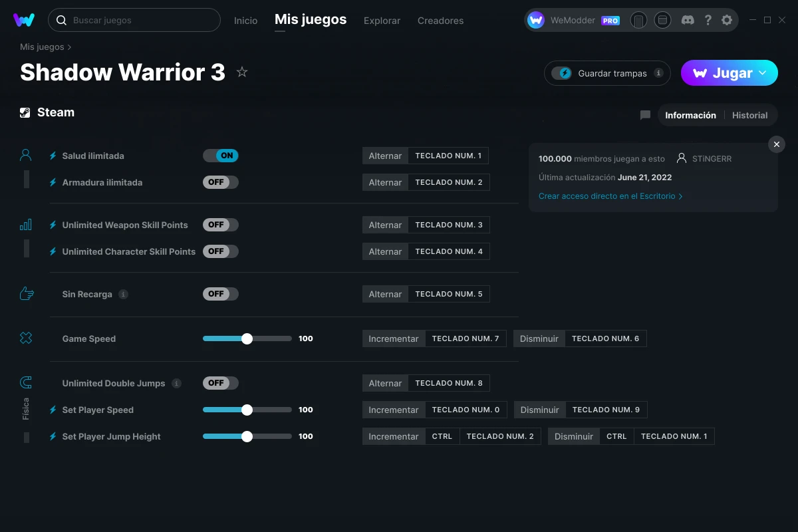Screen dimensions: 798x532
Task: Enable Unlimited Character Skill Points
Action: pos(221,251)
